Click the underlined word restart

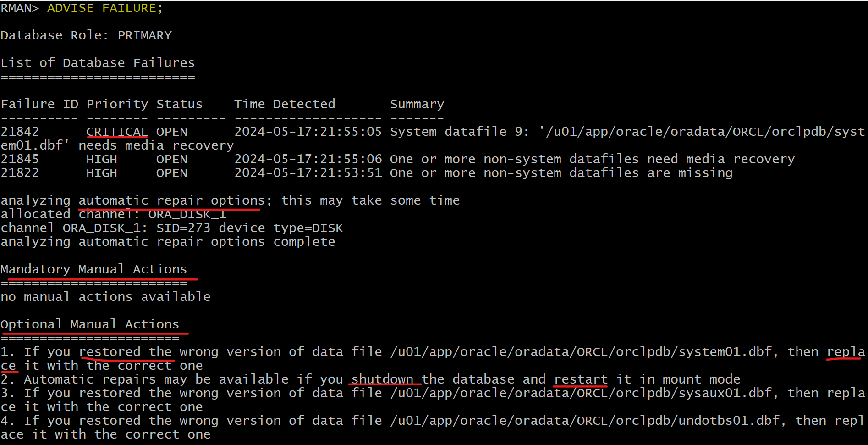(x=581, y=379)
